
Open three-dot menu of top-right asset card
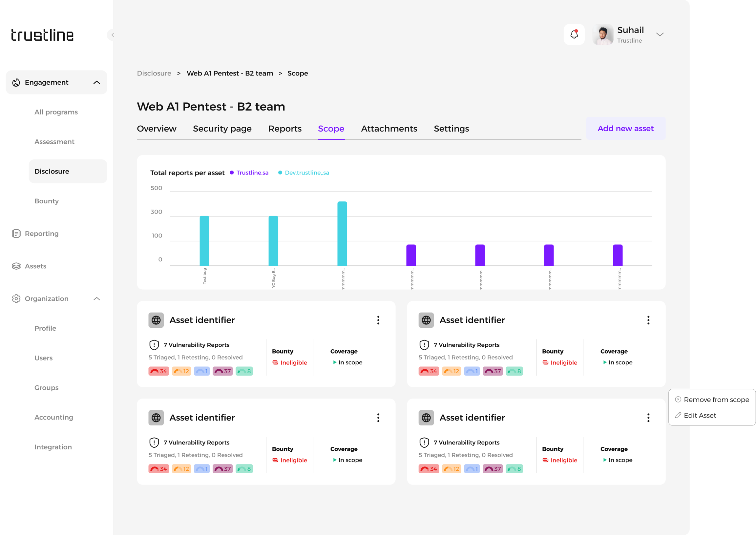click(648, 320)
